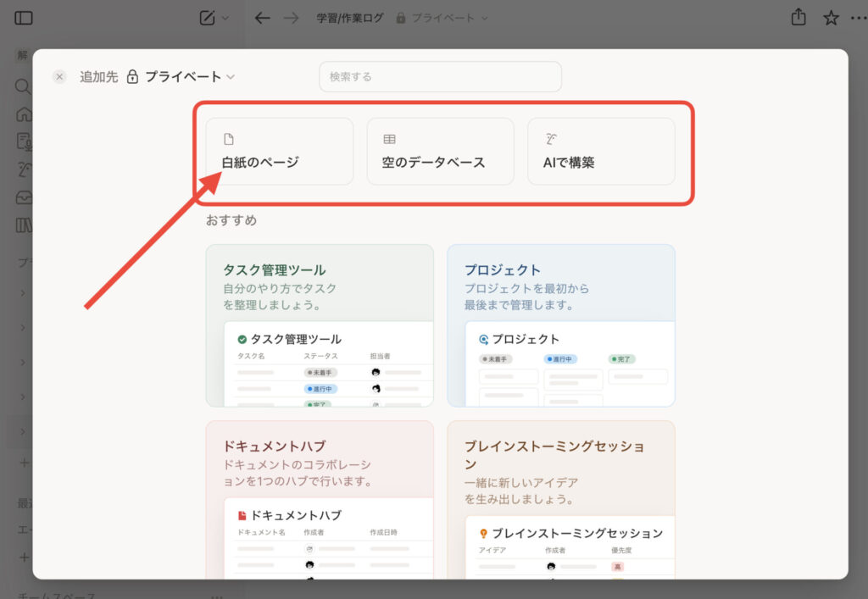Click the sidebar inbox icon

pyautogui.click(x=24, y=197)
